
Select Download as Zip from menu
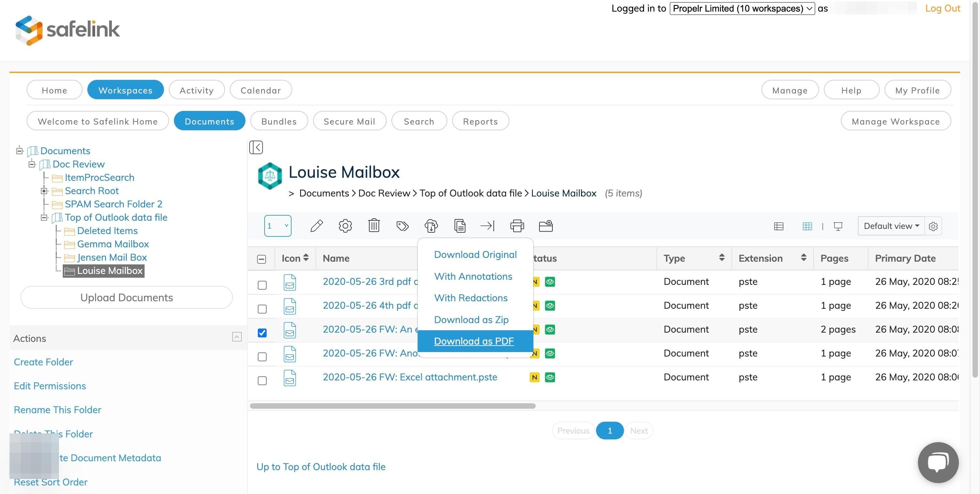click(471, 320)
